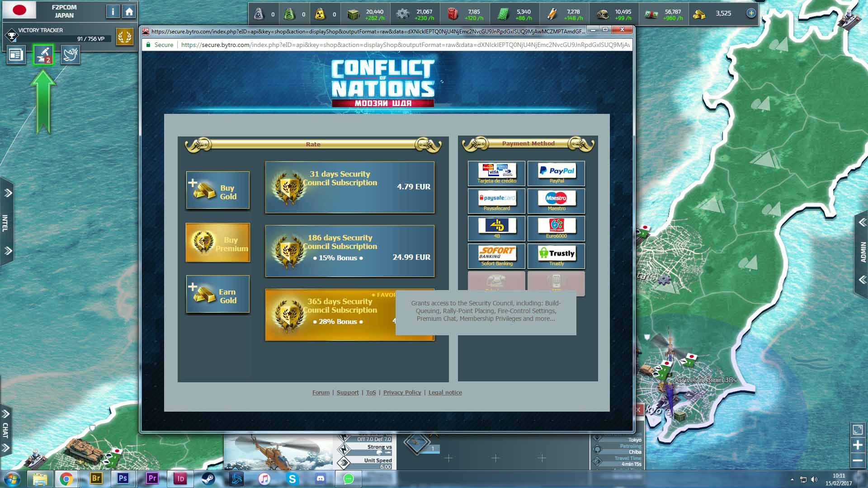The height and width of the screenshot is (488, 868).
Task: Click the home button next to info
Action: click(129, 12)
